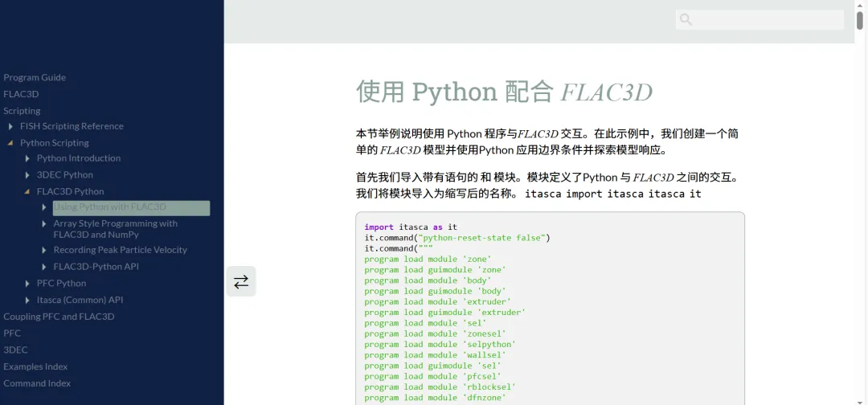The image size is (868, 405).
Task: Click code line load module 'pfcsel'
Action: point(433,376)
